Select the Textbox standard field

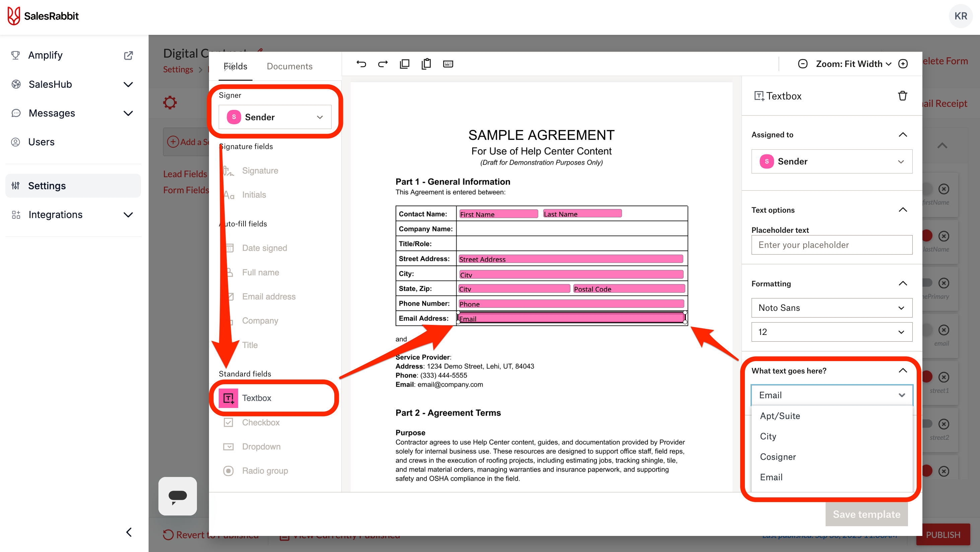click(257, 398)
